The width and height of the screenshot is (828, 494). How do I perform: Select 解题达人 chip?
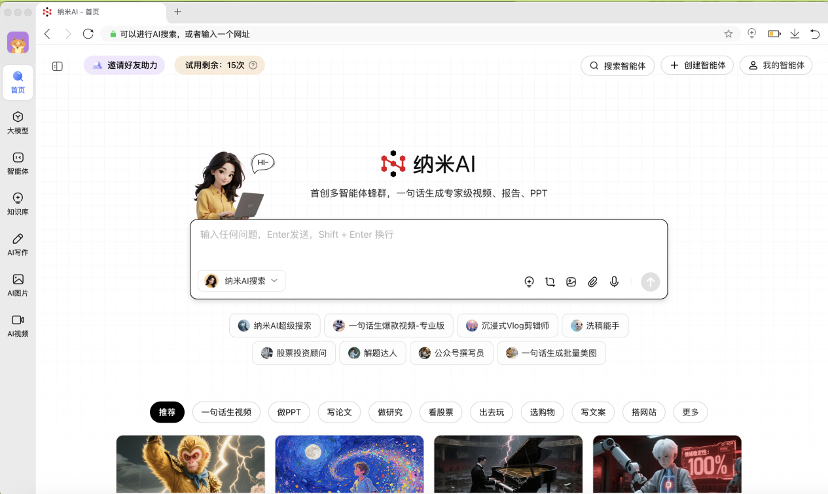[x=372, y=353]
